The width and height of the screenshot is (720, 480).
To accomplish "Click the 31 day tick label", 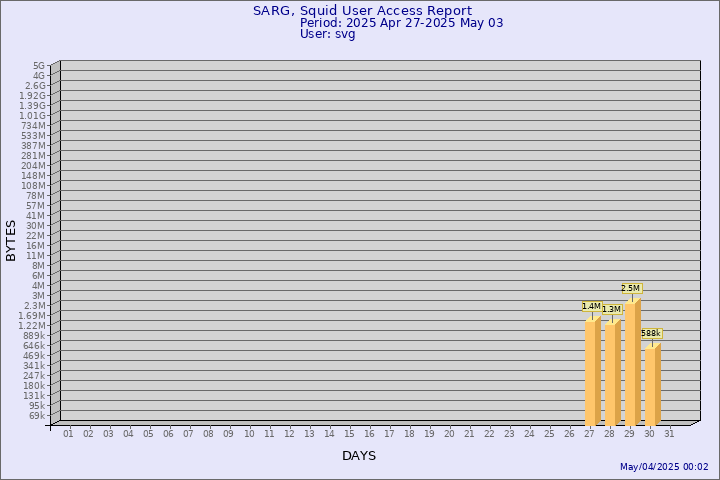I will [x=669, y=434].
